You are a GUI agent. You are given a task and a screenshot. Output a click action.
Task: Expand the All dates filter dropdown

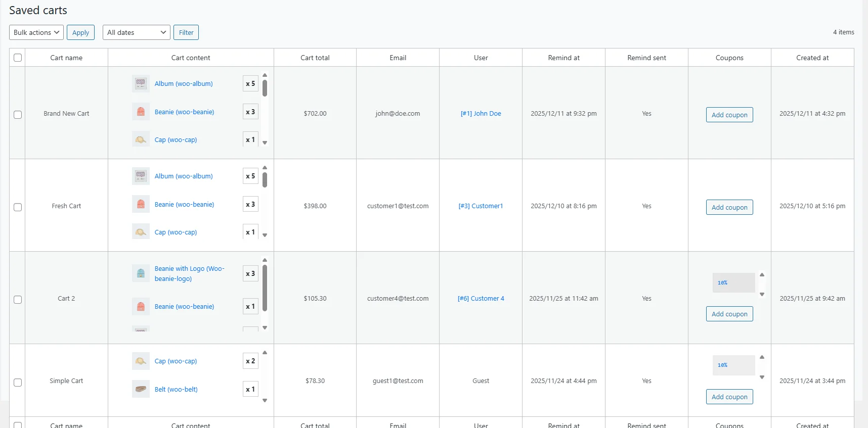(x=137, y=32)
